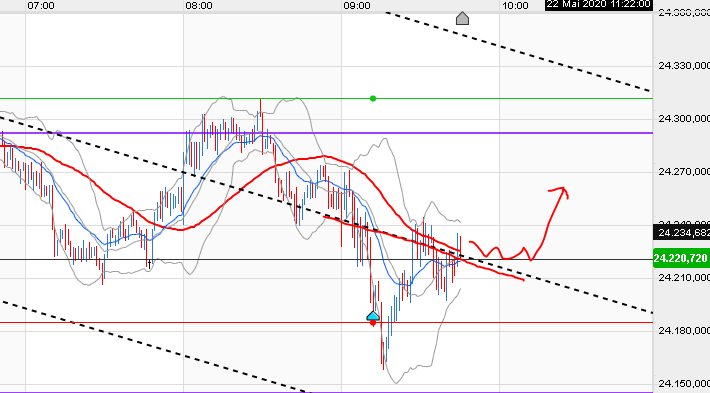Screen dimensions: 710x393
Task: Click the black 24.234,682 price tag
Action: (x=681, y=233)
